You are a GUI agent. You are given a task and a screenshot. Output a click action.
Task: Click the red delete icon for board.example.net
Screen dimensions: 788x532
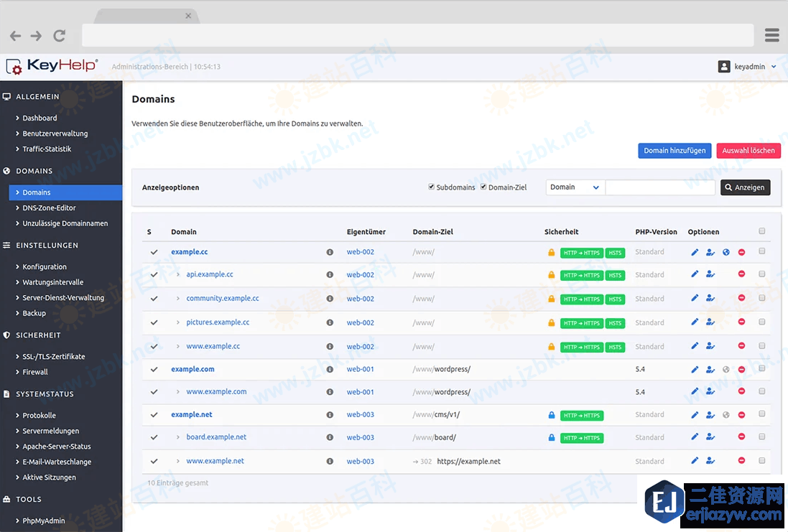[741, 437]
